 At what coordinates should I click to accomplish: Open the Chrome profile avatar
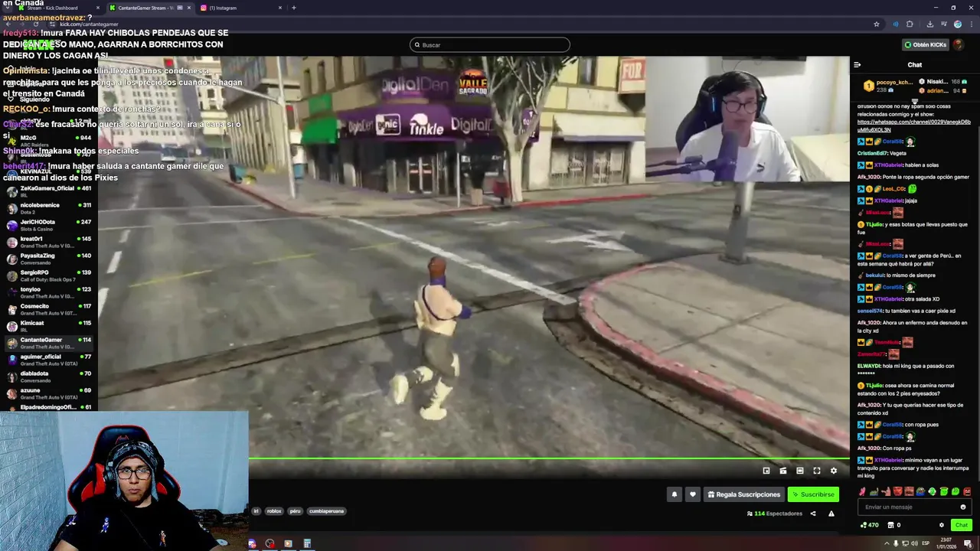[958, 24]
